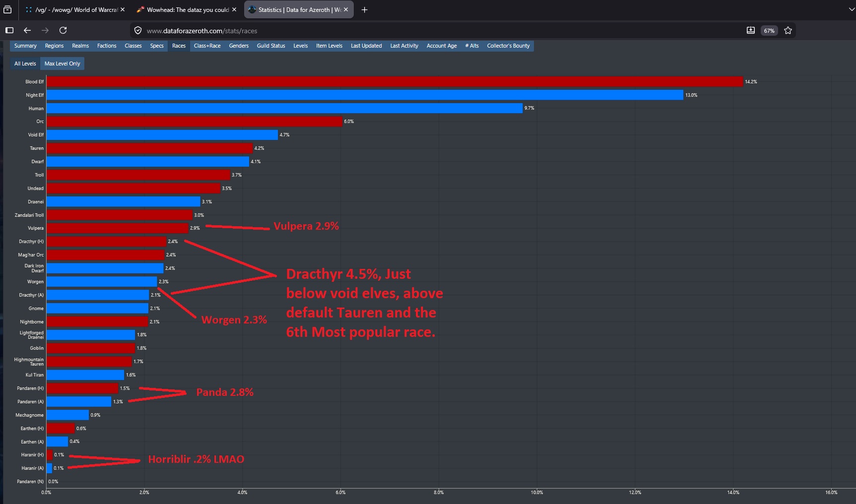Expand the list-all-tabs chevron
This screenshot has height=504, width=856.
[852, 9]
